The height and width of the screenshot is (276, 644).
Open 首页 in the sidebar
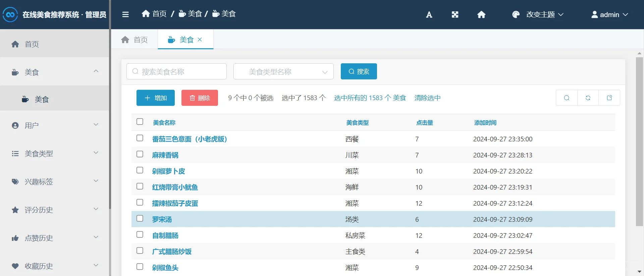[55, 44]
